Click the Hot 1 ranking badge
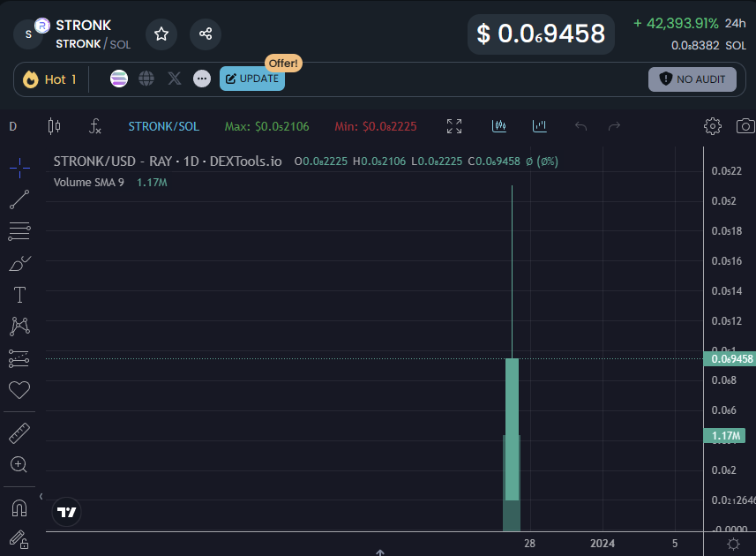756x556 pixels. [x=49, y=79]
